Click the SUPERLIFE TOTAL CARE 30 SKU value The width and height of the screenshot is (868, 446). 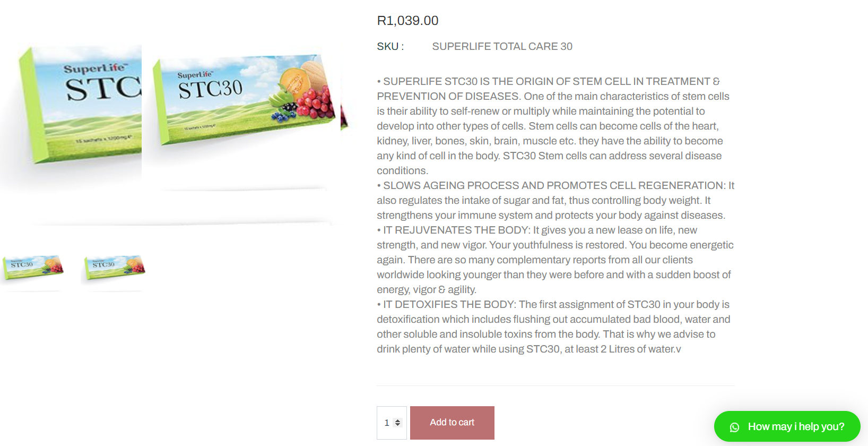502,47
